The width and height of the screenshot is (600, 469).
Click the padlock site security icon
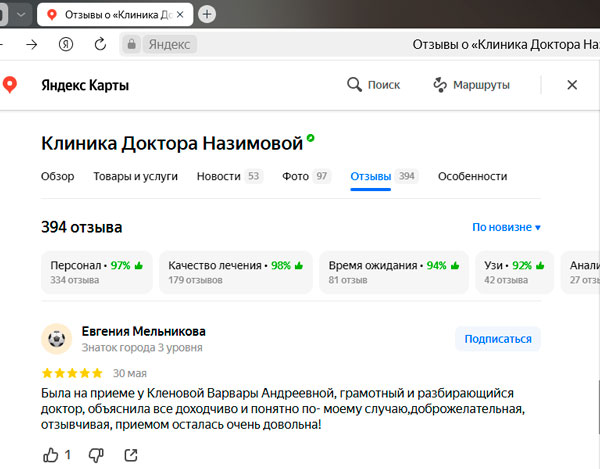(x=131, y=44)
